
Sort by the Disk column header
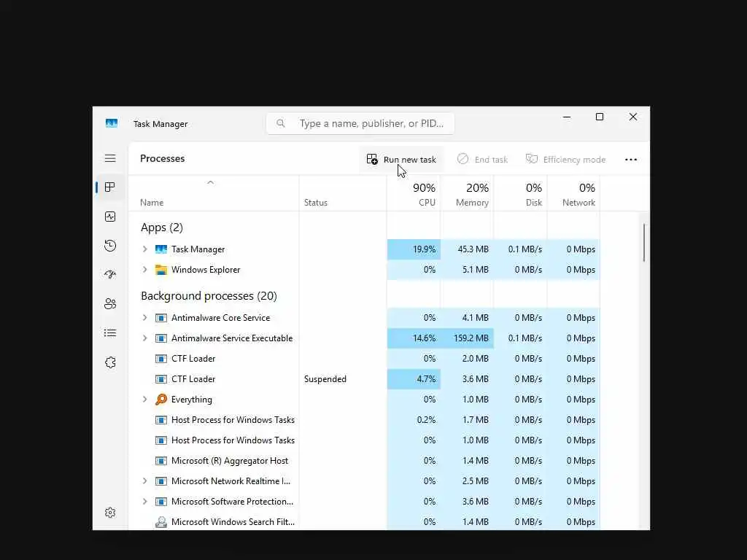[x=521, y=195]
